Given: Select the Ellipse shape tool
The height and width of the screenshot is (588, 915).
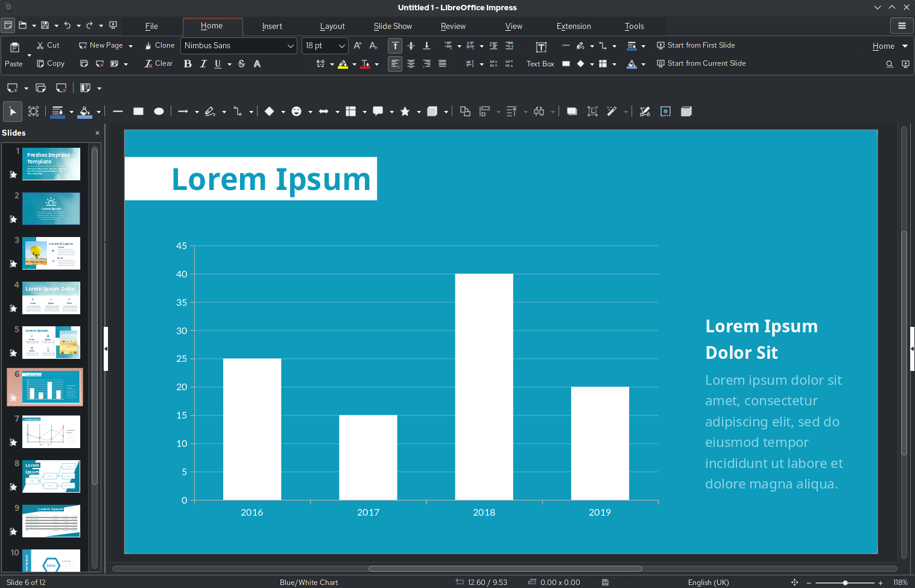Looking at the screenshot, I should click(159, 111).
